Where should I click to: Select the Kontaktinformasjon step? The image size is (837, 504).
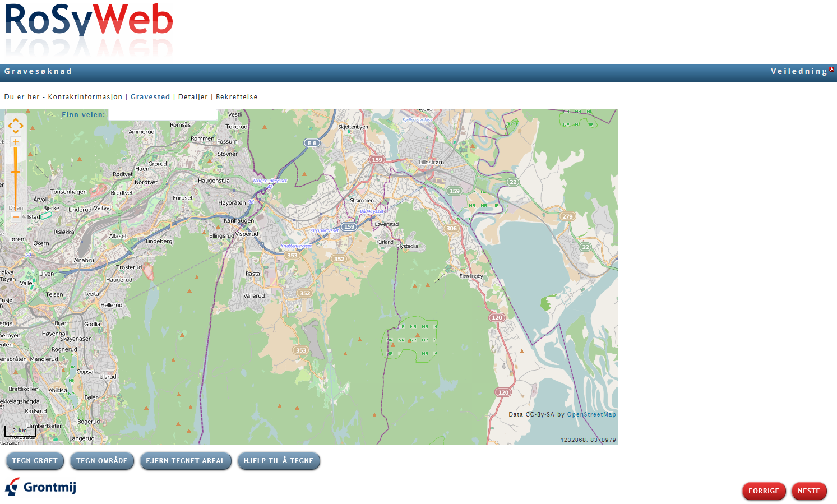85,97
